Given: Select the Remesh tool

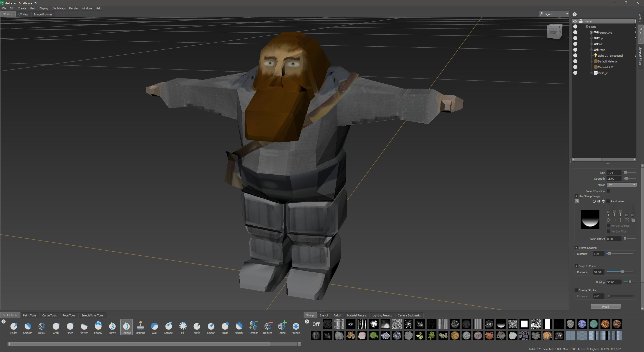Looking at the screenshot, I should pos(253,328).
